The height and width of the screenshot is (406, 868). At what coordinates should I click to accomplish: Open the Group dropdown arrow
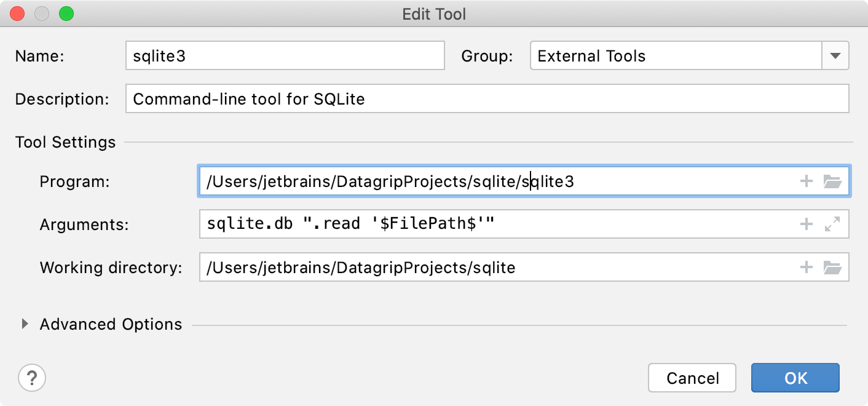pyautogui.click(x=835, y=55)
